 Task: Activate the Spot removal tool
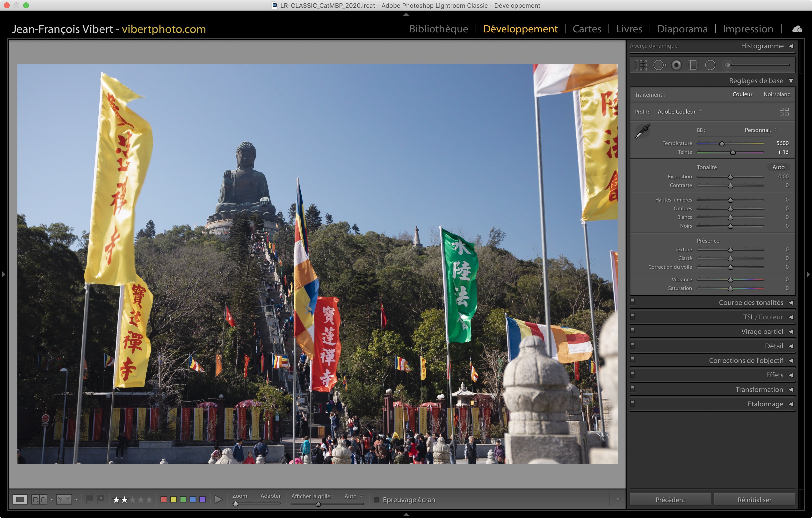(659, 65)
